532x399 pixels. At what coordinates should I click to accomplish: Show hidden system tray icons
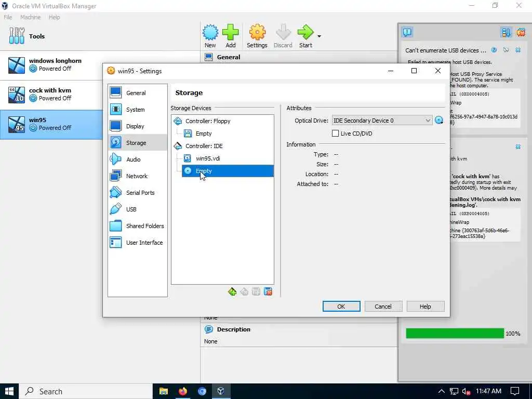pyautogui.click(x=441, y=391)
